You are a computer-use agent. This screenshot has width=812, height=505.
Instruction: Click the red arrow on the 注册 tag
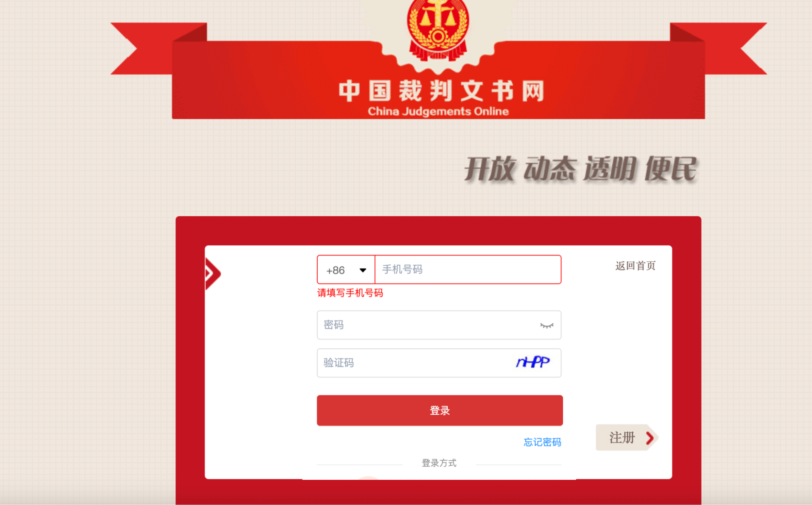[650, 438]
